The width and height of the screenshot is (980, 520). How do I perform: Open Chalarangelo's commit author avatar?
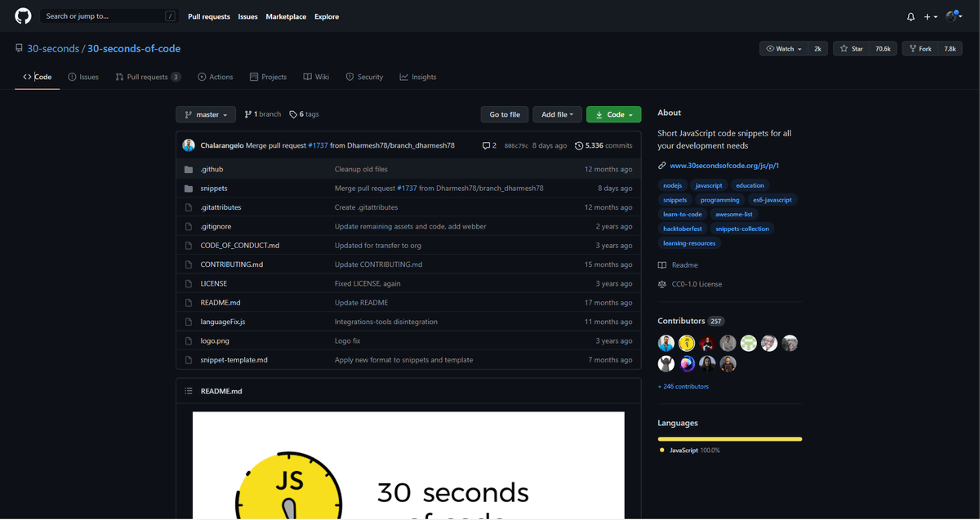pyautogui.click(x=189, y=145)
